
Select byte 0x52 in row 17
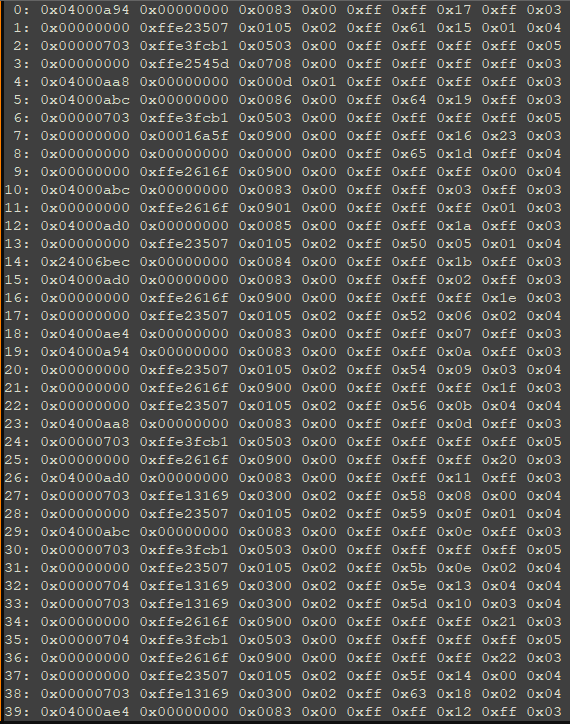click(409, 316)
